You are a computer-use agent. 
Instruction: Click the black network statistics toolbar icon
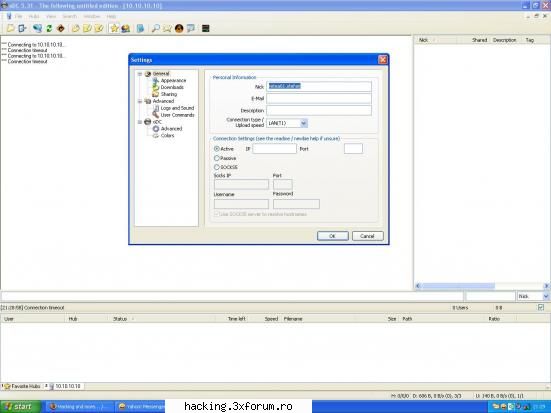[x=206, y=28]
